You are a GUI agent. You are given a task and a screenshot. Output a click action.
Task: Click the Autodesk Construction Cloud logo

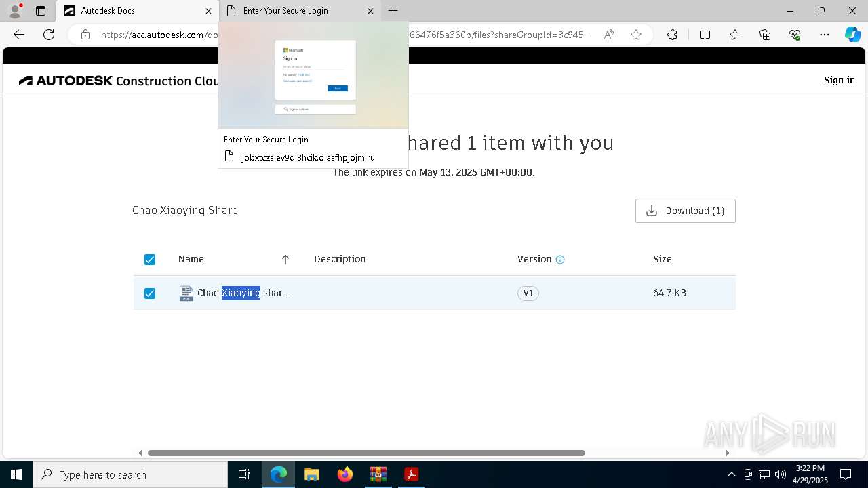[x=119, y=81]
